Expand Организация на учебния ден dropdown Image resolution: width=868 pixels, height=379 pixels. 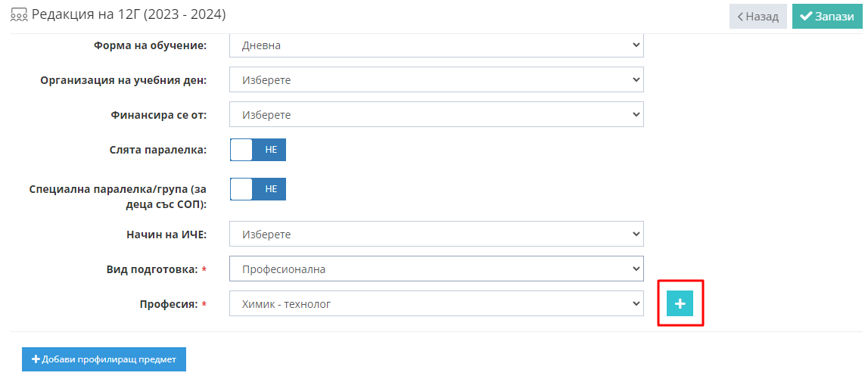click(x=437, y=80)
